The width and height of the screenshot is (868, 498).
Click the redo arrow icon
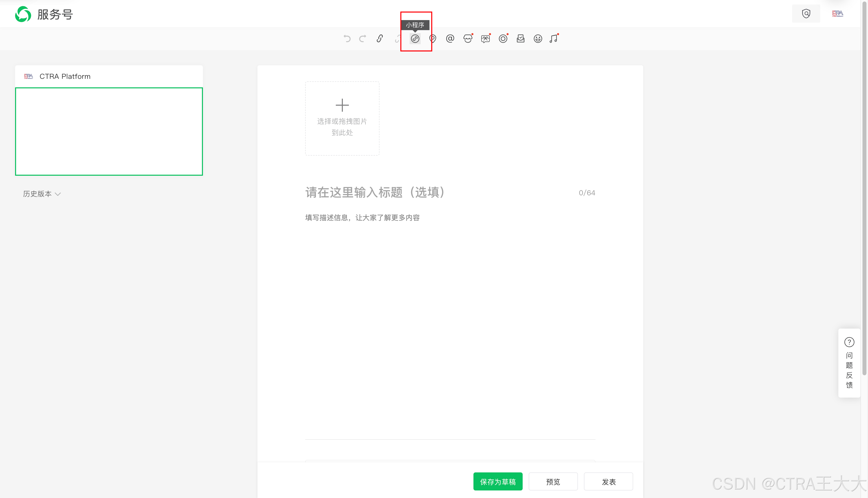tap(363, 39)
